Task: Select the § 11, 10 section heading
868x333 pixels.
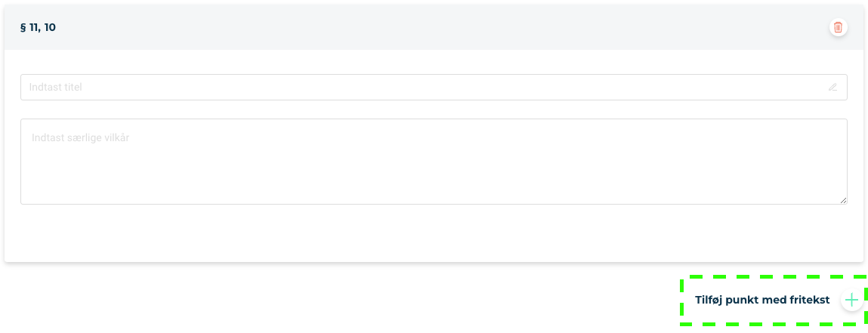Action: (x=39, y=27)
